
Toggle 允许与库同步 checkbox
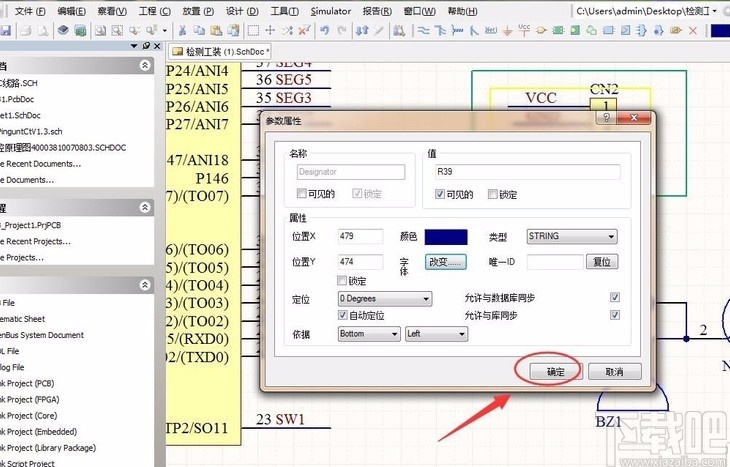pyautogui.click(x=615, y=315)
